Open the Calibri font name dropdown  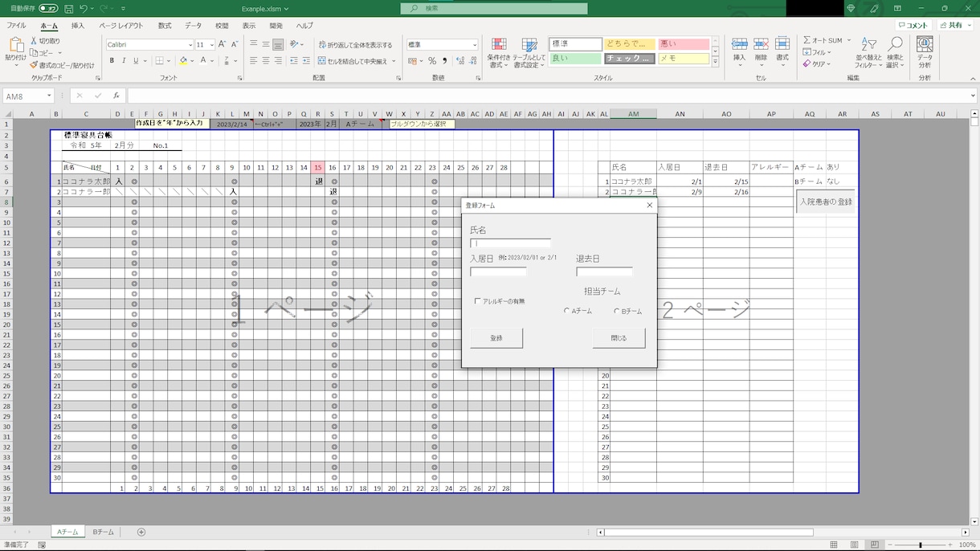click(190, 45)
